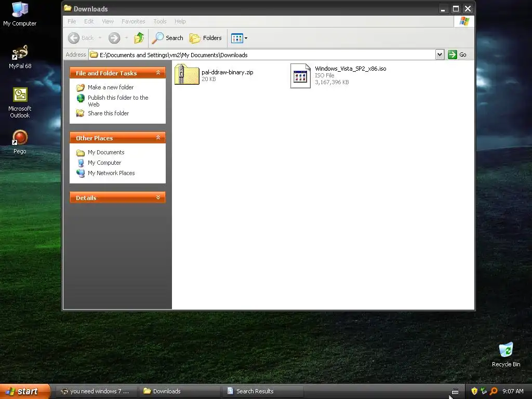Screen dimensions: 532x399
Task: Click the 9:07 AM clock
Action: pos(513,391)
